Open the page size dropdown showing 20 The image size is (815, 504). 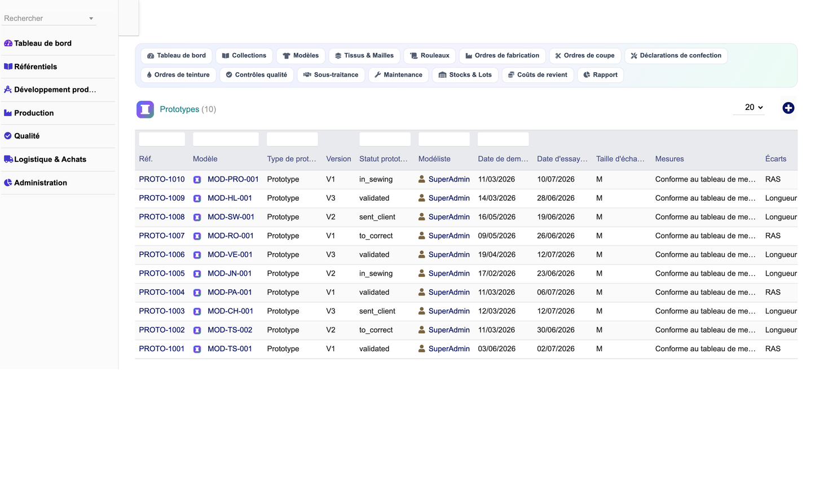tap(749, 108)
